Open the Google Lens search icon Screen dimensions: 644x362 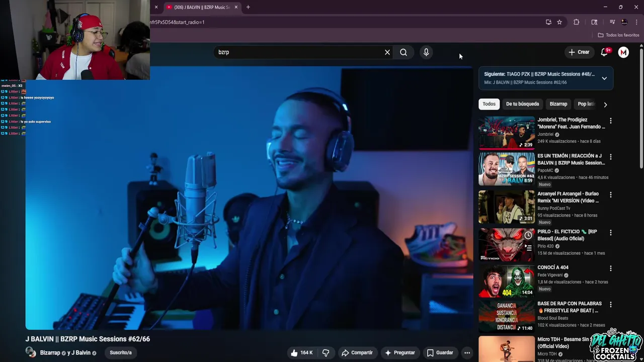(x=594, y=22)
